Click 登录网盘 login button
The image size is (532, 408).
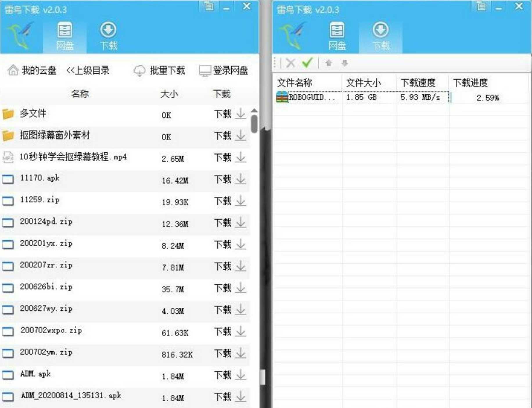pyautogui.click(x=223, y=70)
